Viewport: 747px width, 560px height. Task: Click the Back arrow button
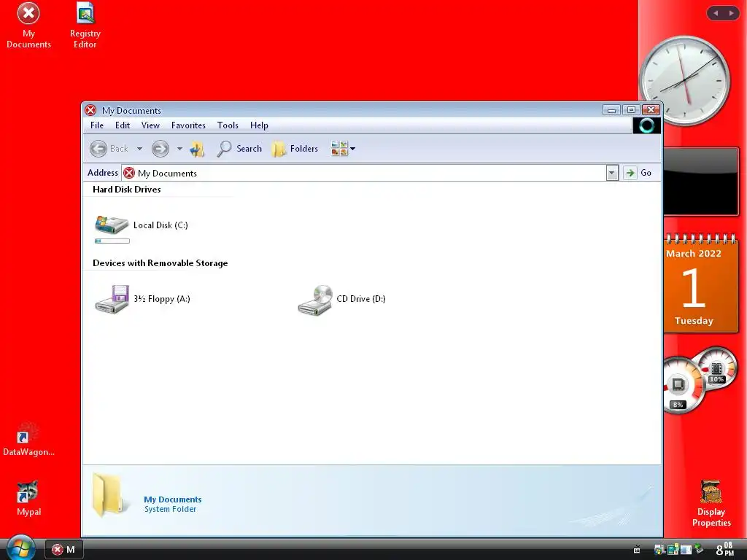pos(98,149)
